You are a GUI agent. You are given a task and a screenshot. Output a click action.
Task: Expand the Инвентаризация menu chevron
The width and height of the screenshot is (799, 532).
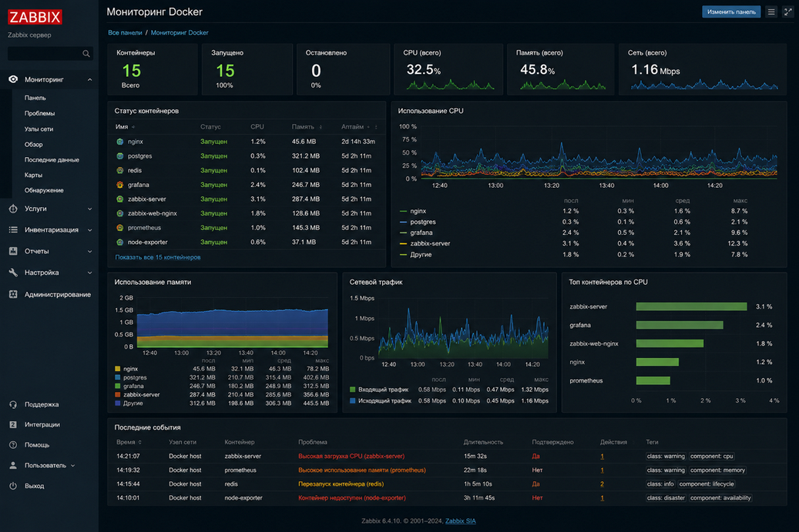[x=89, y=230]
